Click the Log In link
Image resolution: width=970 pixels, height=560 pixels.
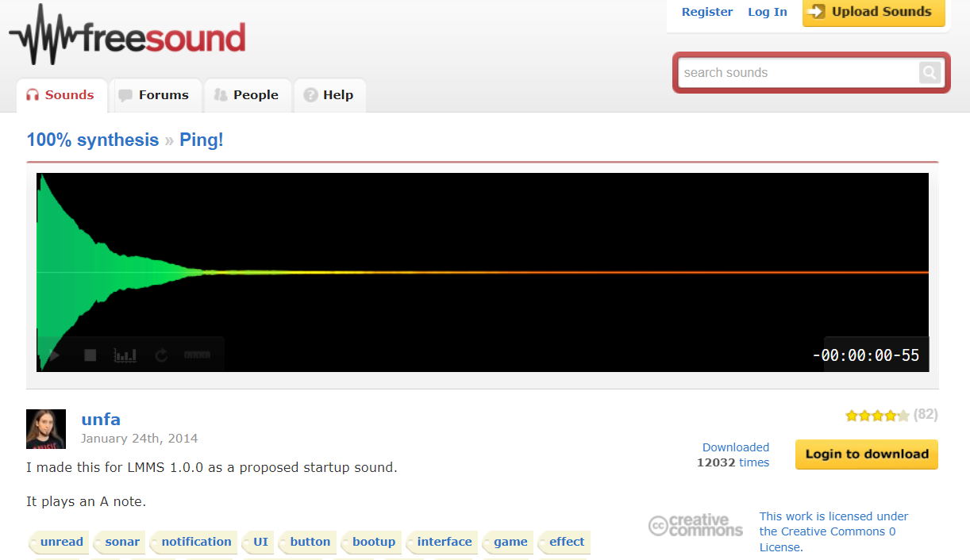tap(768, 12)
